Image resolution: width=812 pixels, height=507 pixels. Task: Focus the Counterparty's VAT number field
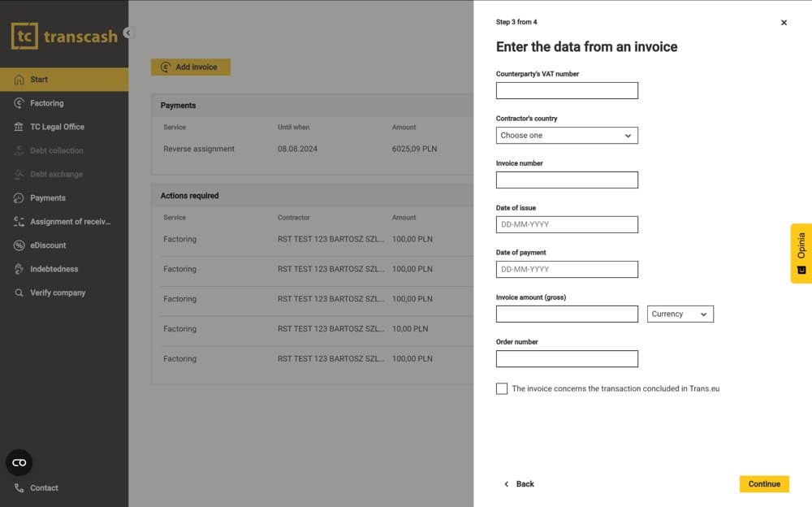pyautogui.click(x=567, y=91)
